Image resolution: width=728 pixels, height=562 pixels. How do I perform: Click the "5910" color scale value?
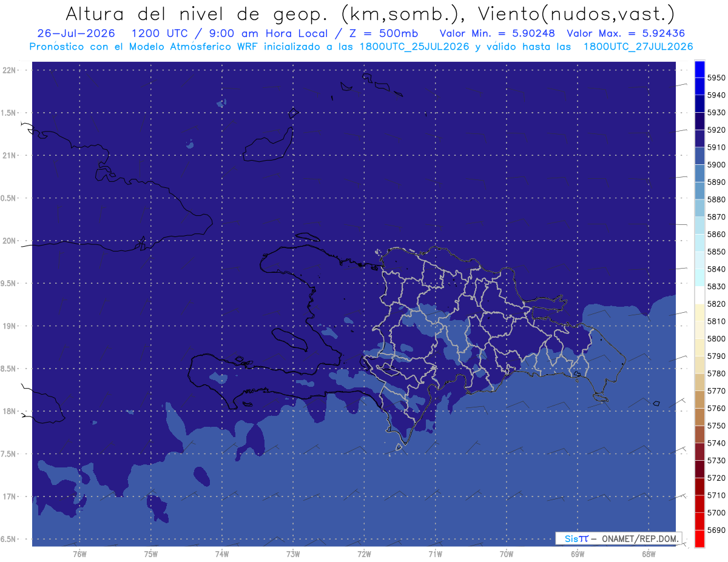click(x=716, y=147)
